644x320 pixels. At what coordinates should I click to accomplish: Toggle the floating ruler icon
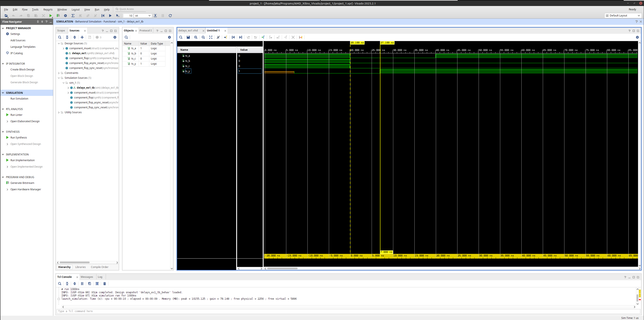(x=301, y=37)
